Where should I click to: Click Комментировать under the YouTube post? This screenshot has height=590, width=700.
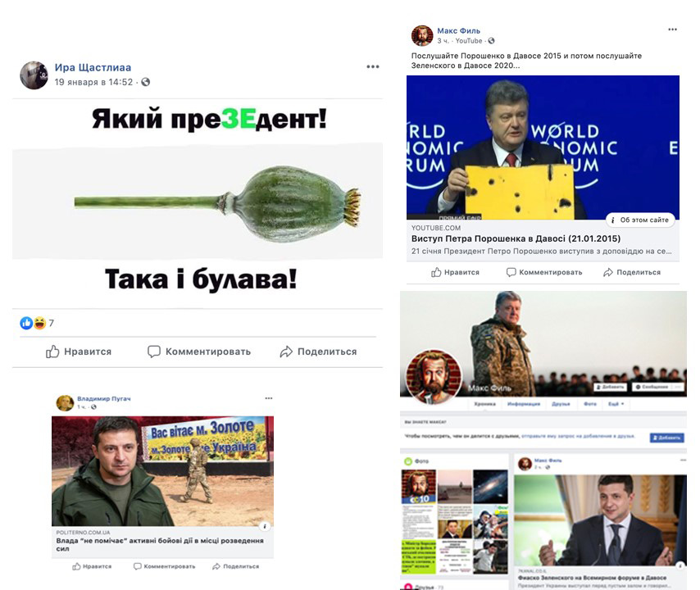(x=544, y=272)
